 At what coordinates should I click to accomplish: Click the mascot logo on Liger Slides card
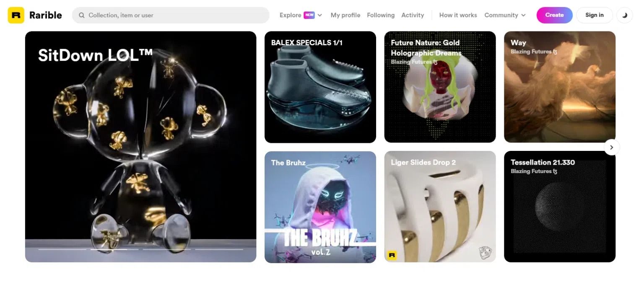click(486, 252)
